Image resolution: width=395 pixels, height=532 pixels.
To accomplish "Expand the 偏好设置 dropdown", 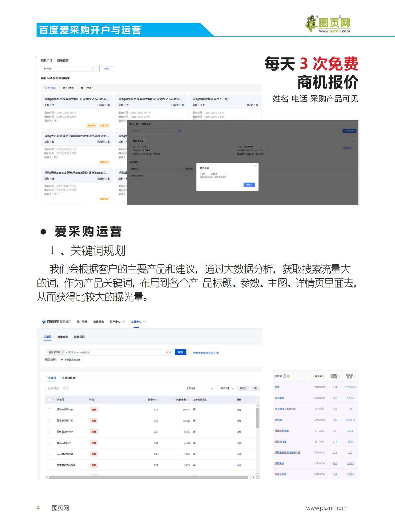I will [227, 388].
